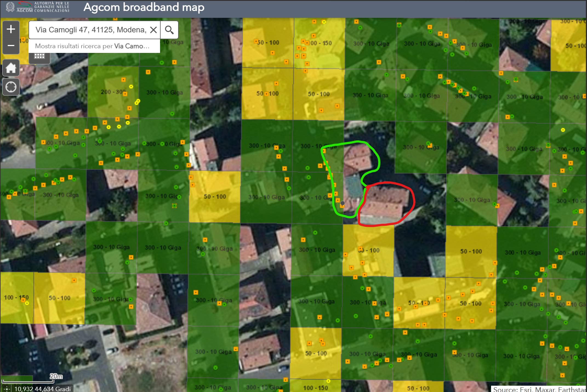Click the Home default extent icon
This screenshot has width=587, height=392.
(11, 68)
